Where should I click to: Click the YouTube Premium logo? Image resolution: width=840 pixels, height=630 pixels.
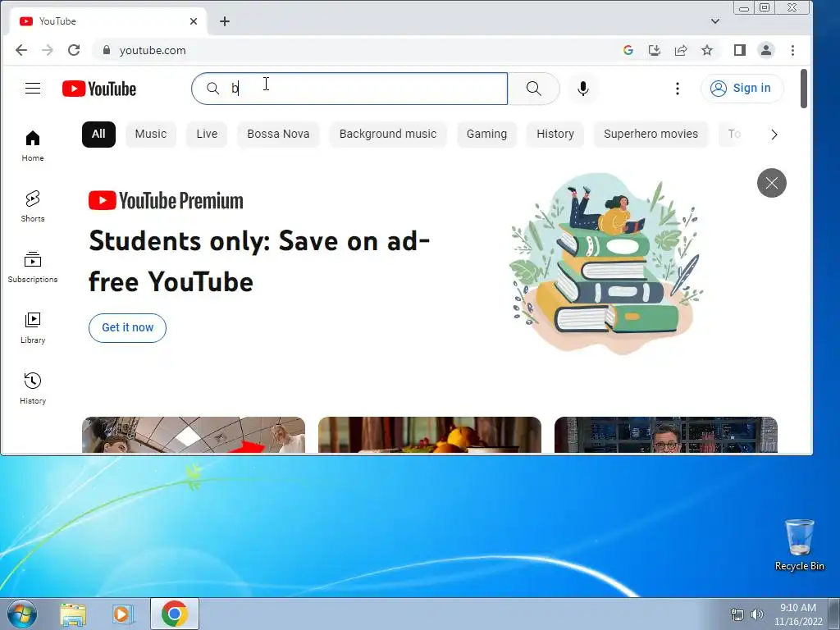click(x=166, y=201)
